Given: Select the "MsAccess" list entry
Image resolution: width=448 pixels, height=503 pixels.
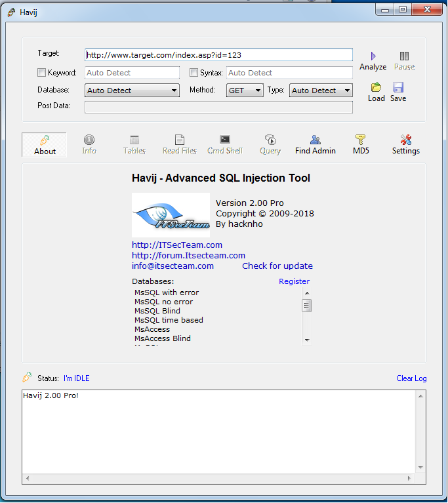Looking at the screenshot, I should coord(152,329).
